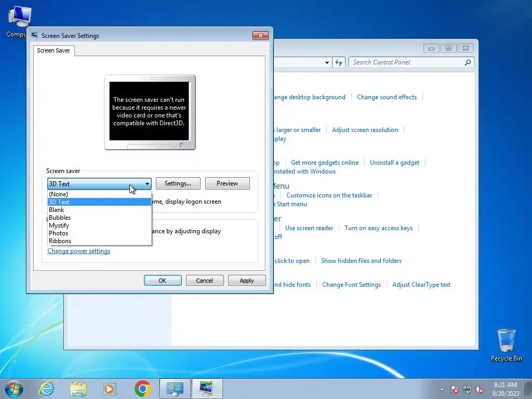Open screen saver Settings... button
The height and width of the screenshot is (399, 532).
coord(178,183)
